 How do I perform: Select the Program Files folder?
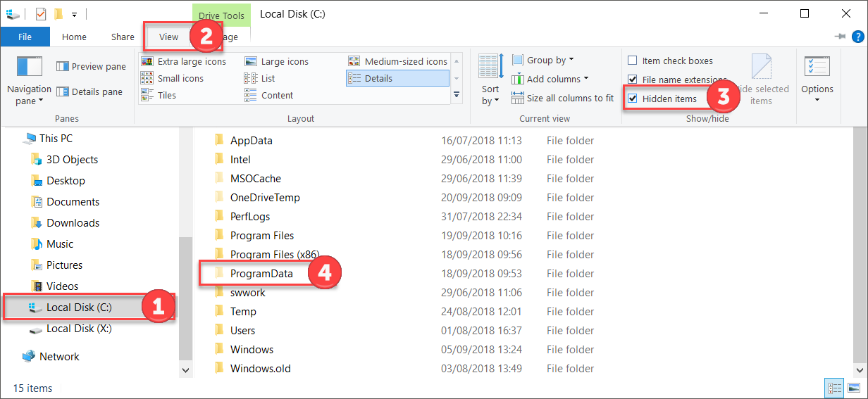(262, 236)
